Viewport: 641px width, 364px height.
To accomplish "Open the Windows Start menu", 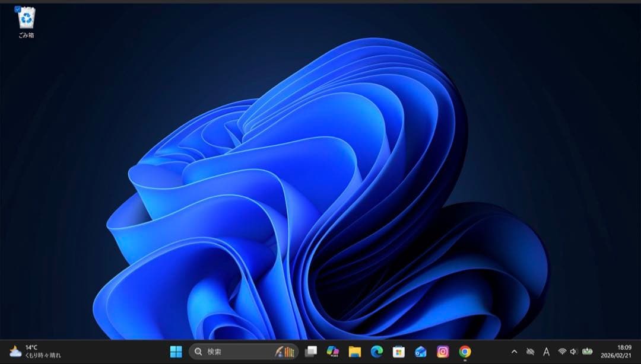I will (x=176, y=352).
